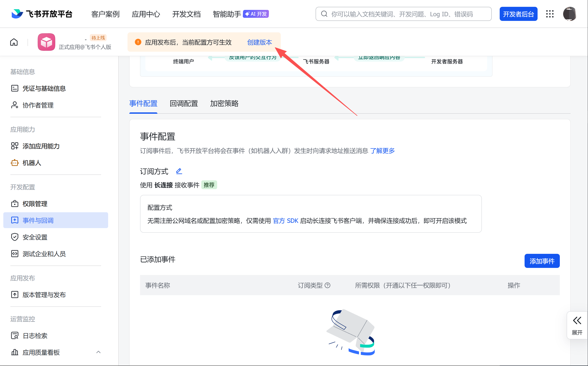Click inside the top search field
588x366 pixels.
[x=403, y=14]
